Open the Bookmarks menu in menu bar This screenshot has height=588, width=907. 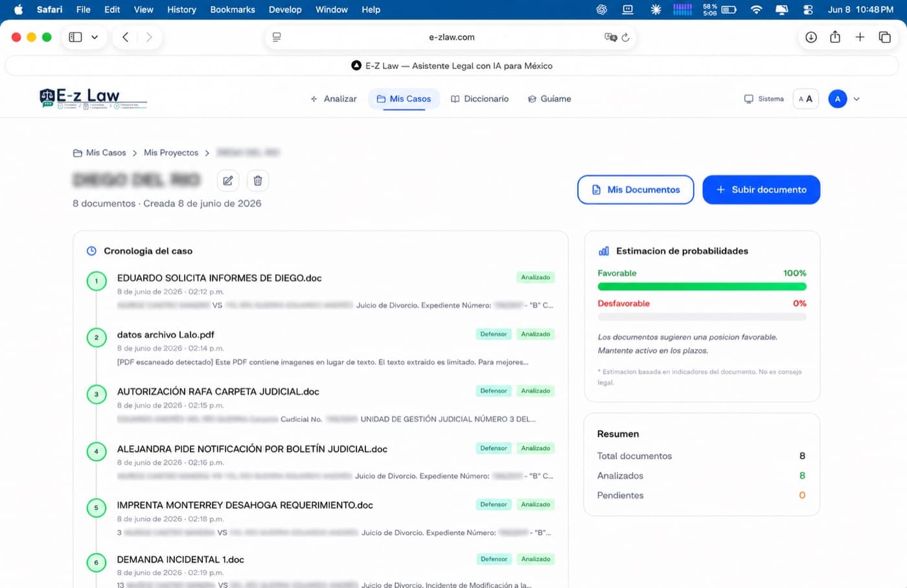[233, 10]
